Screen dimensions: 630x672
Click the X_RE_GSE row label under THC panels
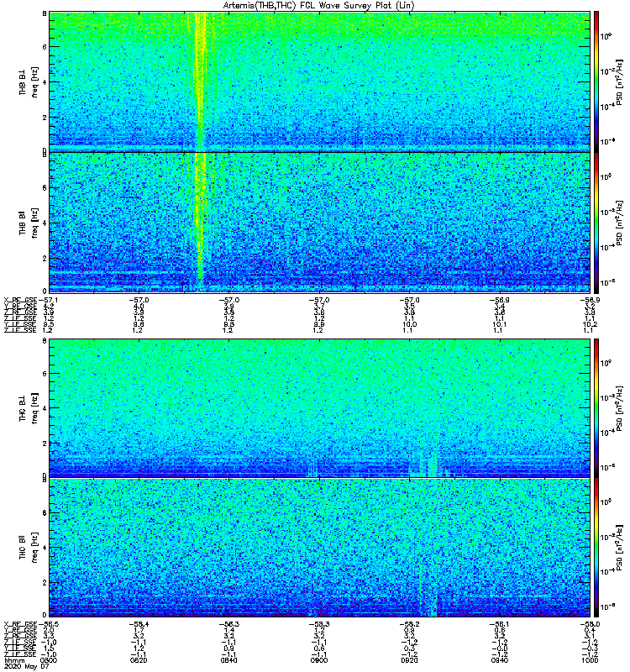pos(20,624)
